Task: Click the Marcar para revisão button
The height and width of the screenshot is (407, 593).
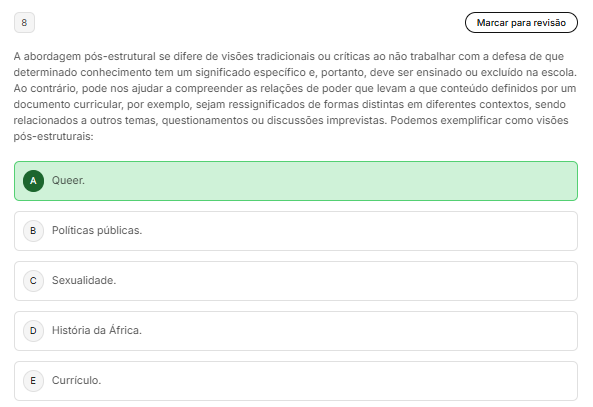Action: [x=521, y=23]
